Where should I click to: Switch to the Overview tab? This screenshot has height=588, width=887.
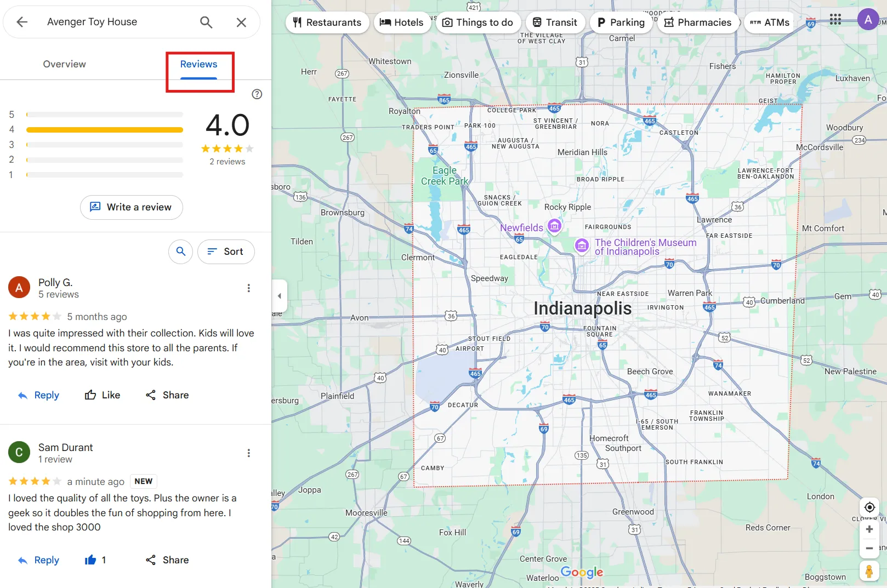pos(65,64)
